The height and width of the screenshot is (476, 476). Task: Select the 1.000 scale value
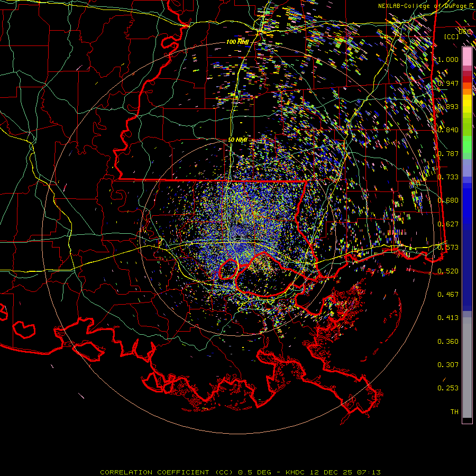pyautogui.click(x=448, y=59)
